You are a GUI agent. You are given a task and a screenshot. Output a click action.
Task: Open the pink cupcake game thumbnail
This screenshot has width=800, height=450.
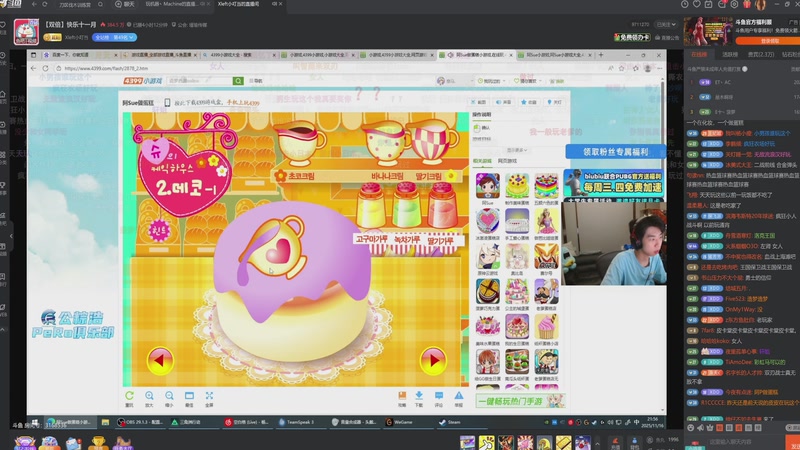(546, 327)
